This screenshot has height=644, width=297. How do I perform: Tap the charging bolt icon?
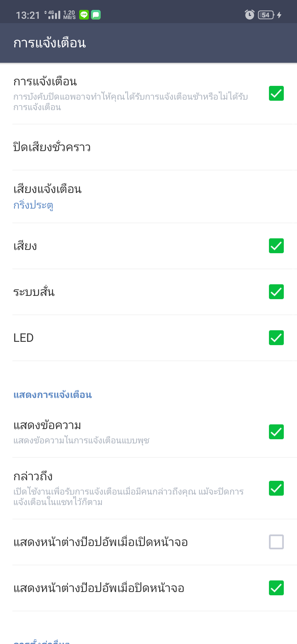[x=279, y=15]
